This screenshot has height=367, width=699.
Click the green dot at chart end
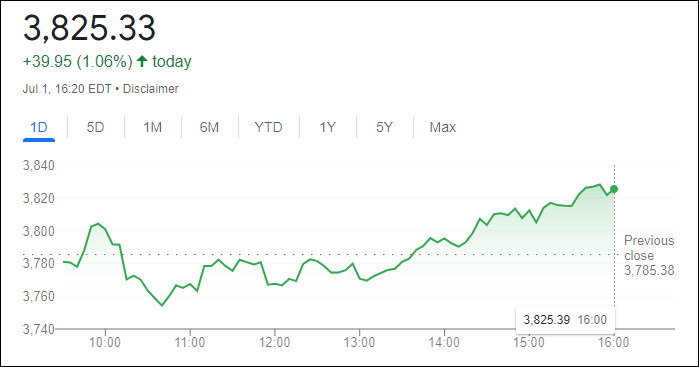(614, 189)
